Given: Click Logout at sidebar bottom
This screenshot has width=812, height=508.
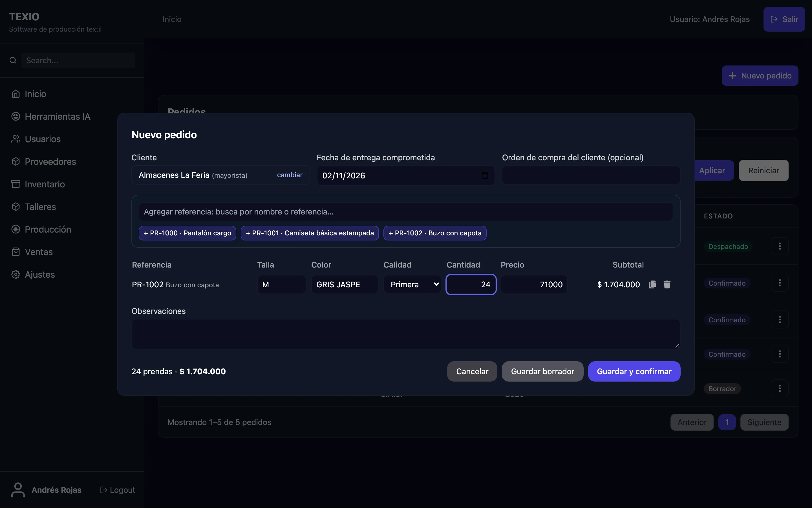Looking at the screenshot, I should click(118, 490).
